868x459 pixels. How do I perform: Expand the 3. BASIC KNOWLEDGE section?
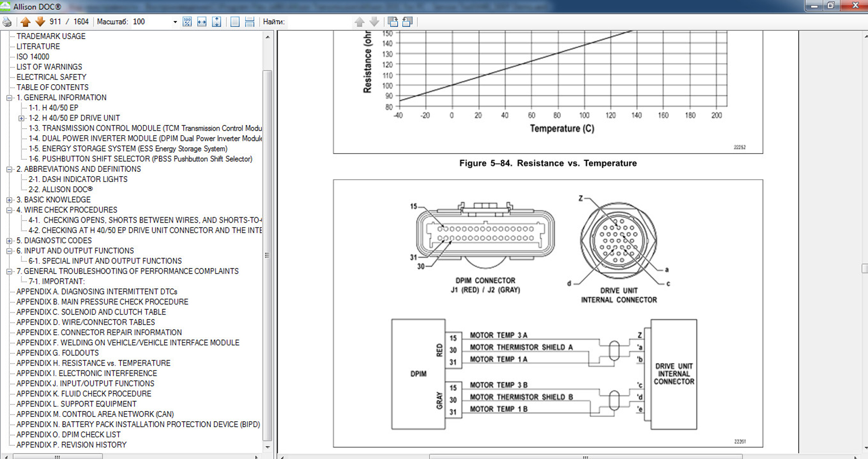9,200
